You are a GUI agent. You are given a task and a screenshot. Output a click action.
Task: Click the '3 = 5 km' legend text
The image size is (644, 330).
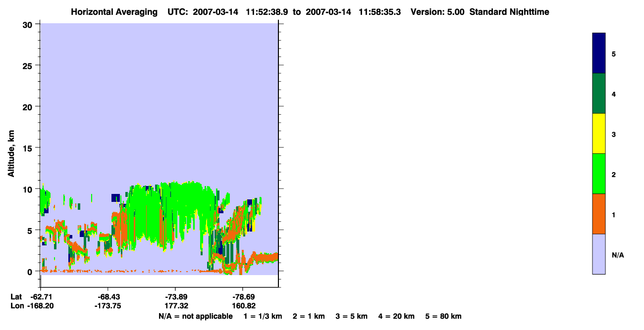[351, 316]
